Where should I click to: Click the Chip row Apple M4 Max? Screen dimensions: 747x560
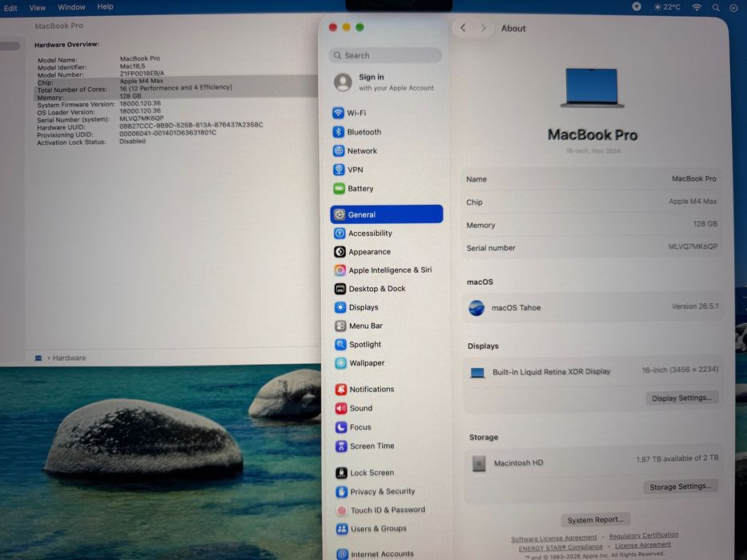click(x=591, y=202)
